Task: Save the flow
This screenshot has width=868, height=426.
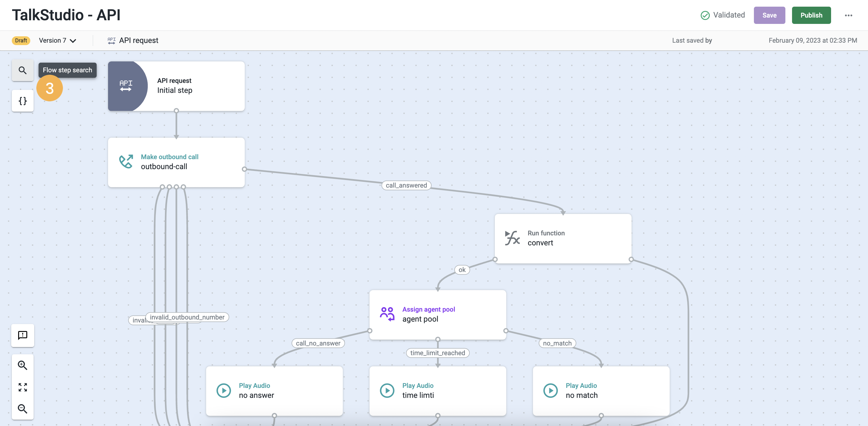Action: point(769,15)
